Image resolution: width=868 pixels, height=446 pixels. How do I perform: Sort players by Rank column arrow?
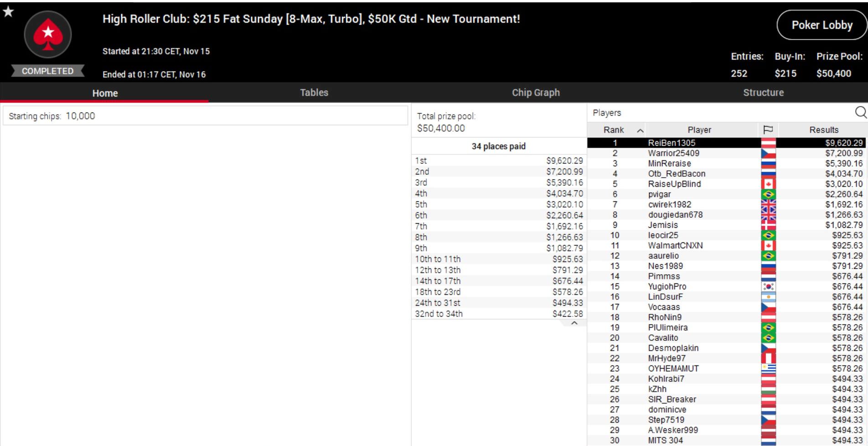(x=640, y=130)
